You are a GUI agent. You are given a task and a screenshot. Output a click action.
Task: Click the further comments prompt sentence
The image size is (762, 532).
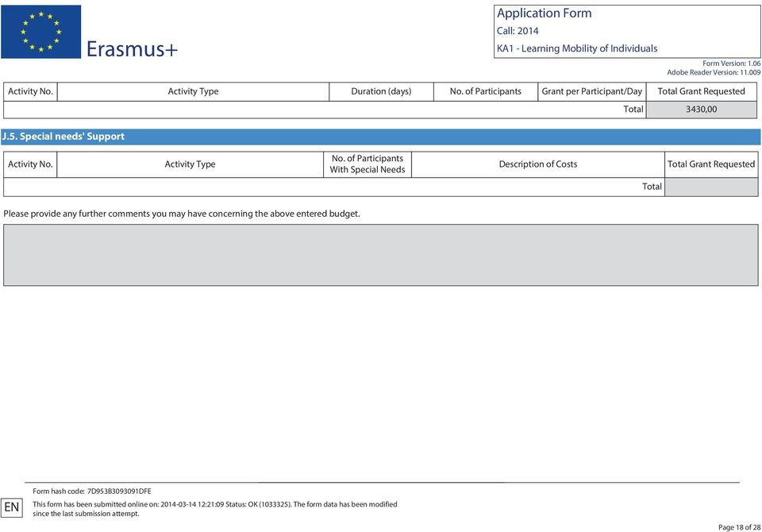click(182, 214)
